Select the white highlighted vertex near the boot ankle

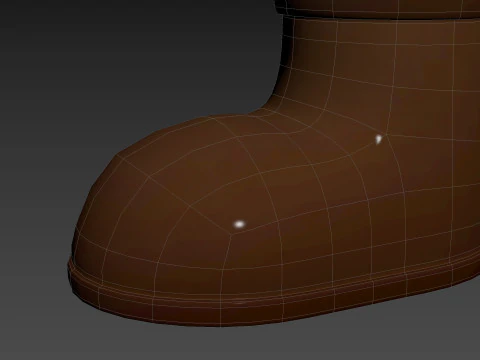pyautogui.click(x=378, y=139)
